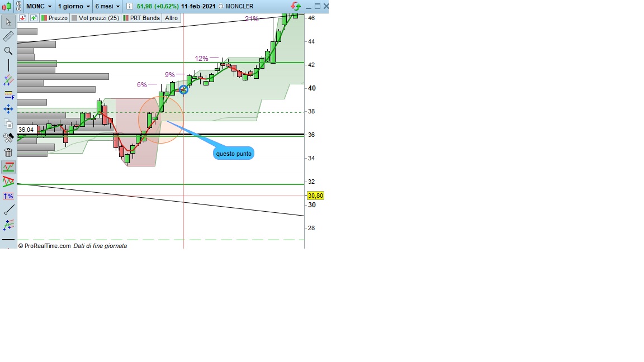Screen dimensions: 644x362
Task: Toggle the circle marker before MONCLER
Action: pyautogui.click(x=221, y=7)
